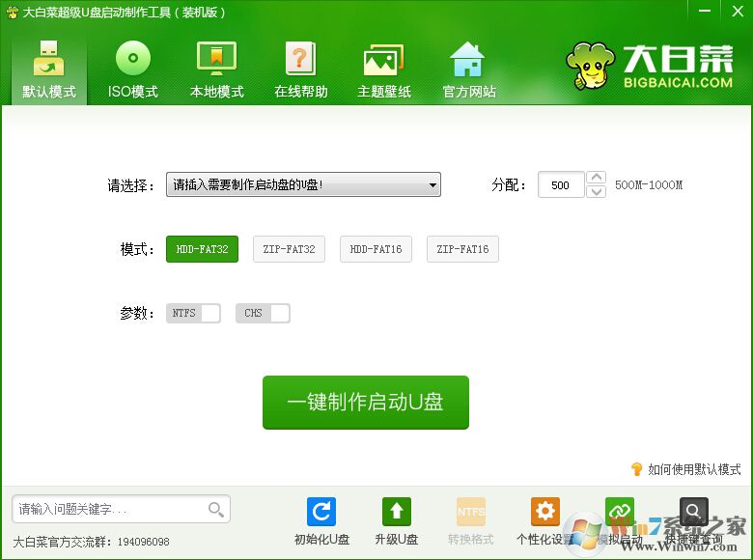Image resolution: width=753 pixels, height=560 pixels.
Task: Click the search magnifier in keyword box
Action: [215, 509]
